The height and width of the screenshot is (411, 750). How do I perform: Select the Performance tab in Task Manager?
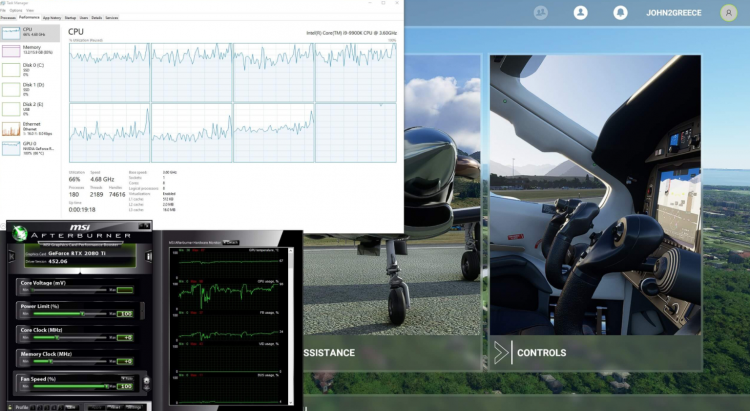(29, 18)
